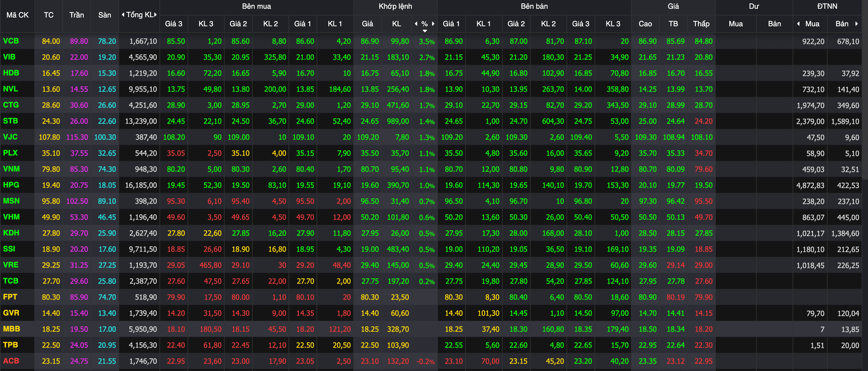The height and width of the screenshot is (371, 868).
Task: Click MSN ceiling price 102.50
Action: click(77, 201)
